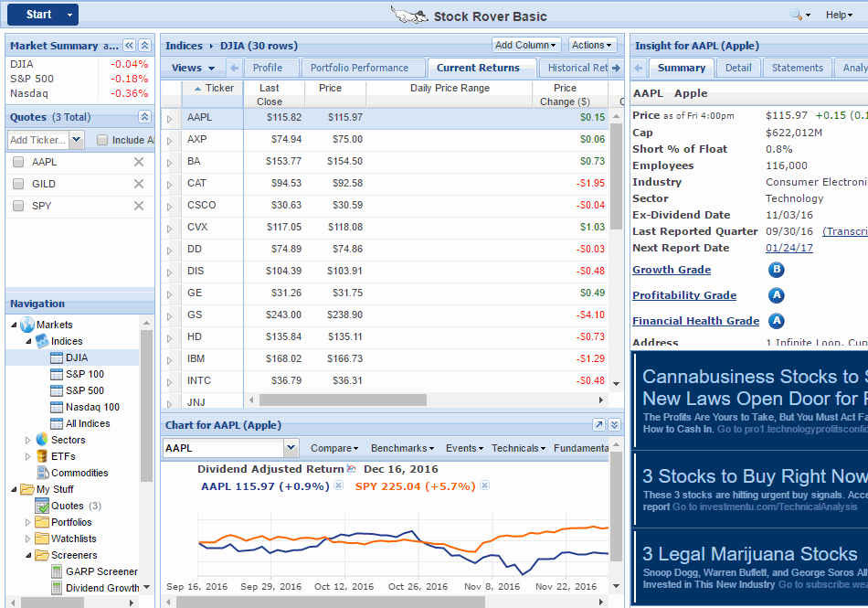Click the Growth Grade B badge
The width and height of the screenshot is (868, 608).
[776, 270]
